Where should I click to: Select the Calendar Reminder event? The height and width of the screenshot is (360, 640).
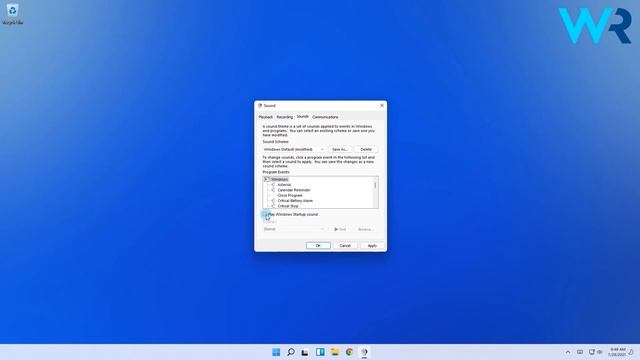[294, 190]
